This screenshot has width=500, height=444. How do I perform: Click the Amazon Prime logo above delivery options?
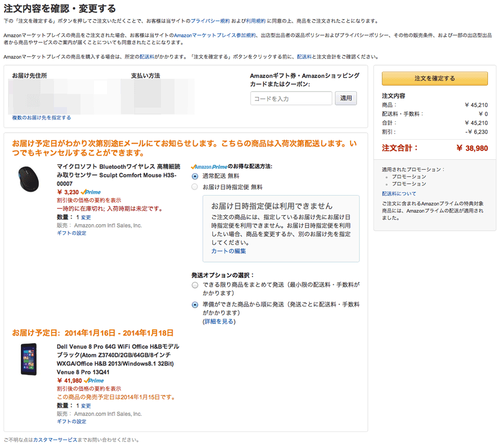(209, 166)
